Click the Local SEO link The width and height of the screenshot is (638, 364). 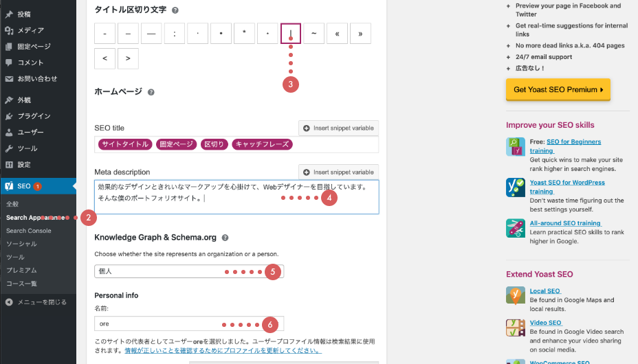coord(546,291)
